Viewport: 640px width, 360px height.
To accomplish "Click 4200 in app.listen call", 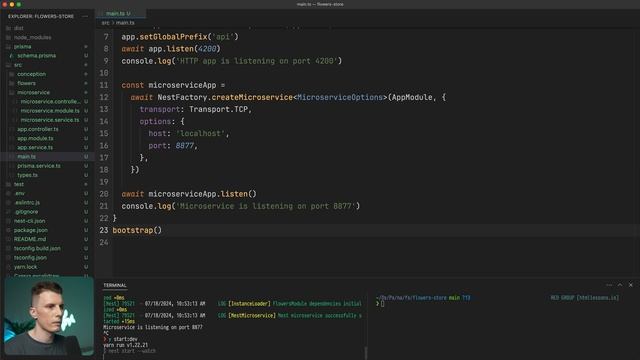I will 207,49.
